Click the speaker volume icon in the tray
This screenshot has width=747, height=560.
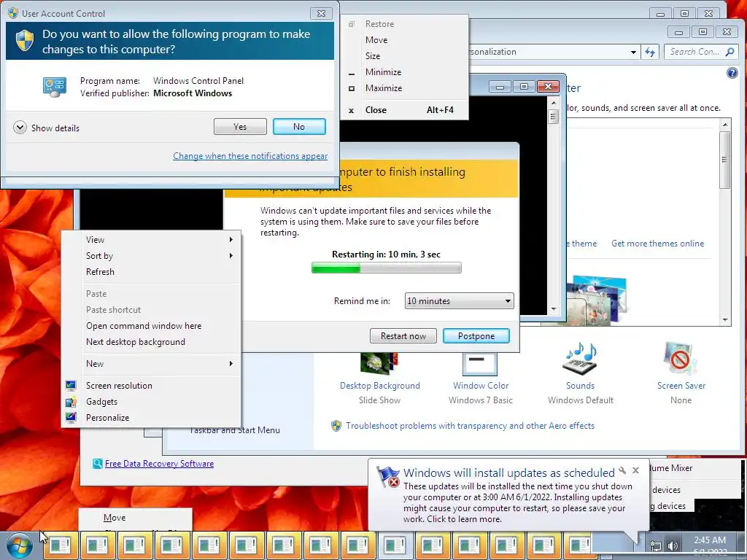coord(673,546)
